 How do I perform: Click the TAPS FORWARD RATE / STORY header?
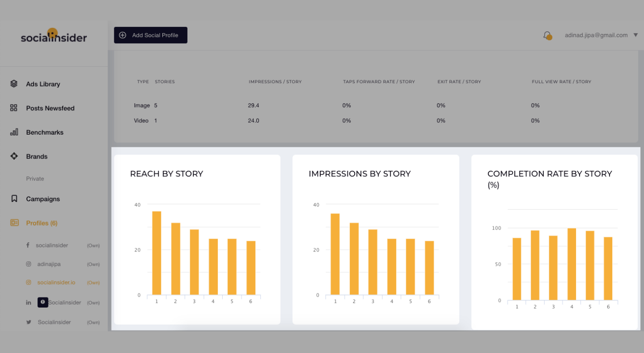379,82
